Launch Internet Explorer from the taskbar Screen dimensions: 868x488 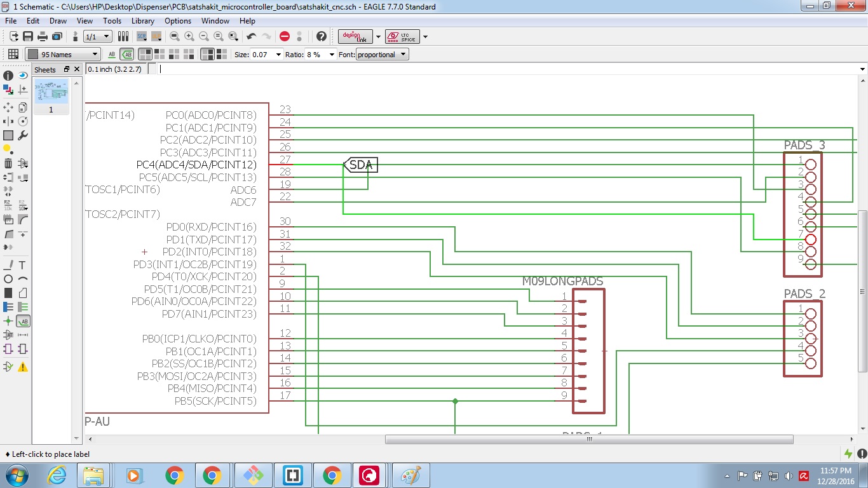tap(57, 475)
